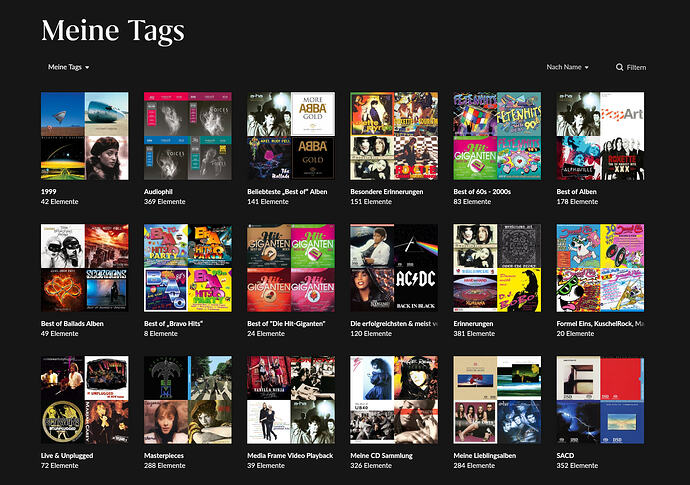690x485 pixels.
Task: Open the SACD tag cover collage
Action: pyautogui.click(x=600, y=400)
